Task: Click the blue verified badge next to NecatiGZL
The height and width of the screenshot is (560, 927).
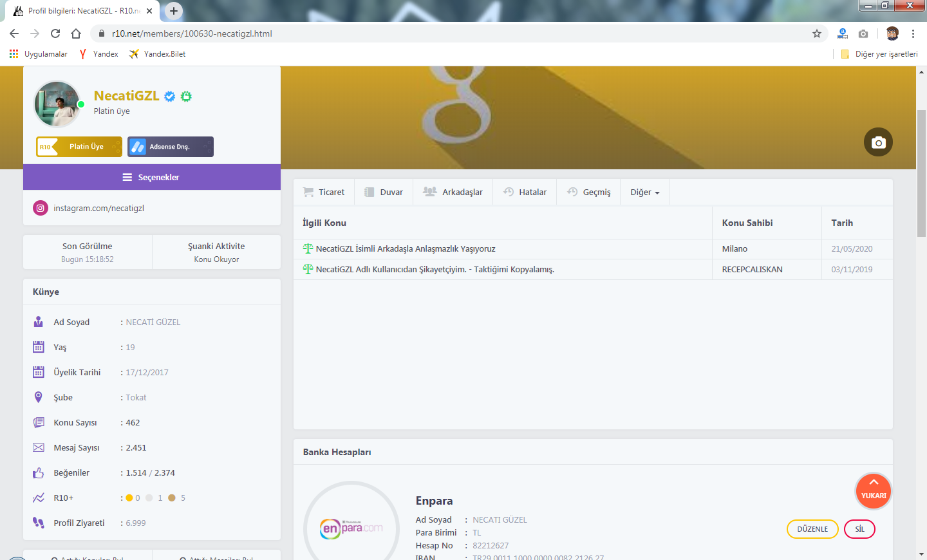Action: (169, 96)
